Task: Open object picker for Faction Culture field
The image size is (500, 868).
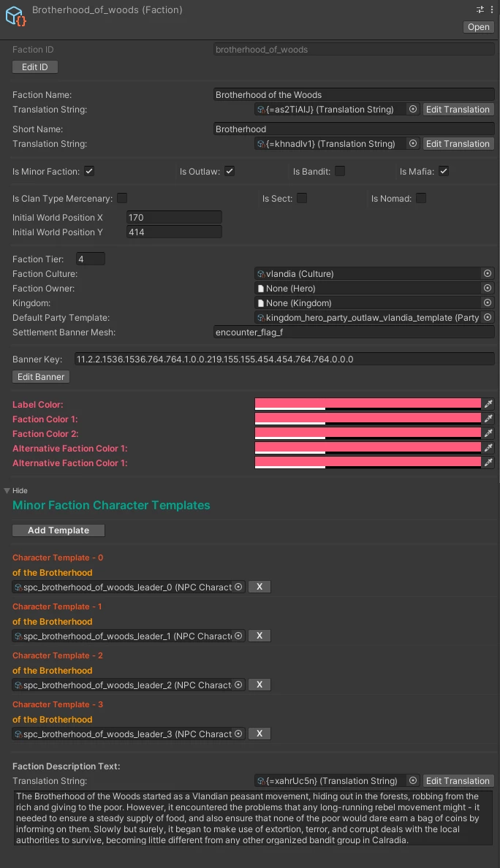Action: point(488,273)
